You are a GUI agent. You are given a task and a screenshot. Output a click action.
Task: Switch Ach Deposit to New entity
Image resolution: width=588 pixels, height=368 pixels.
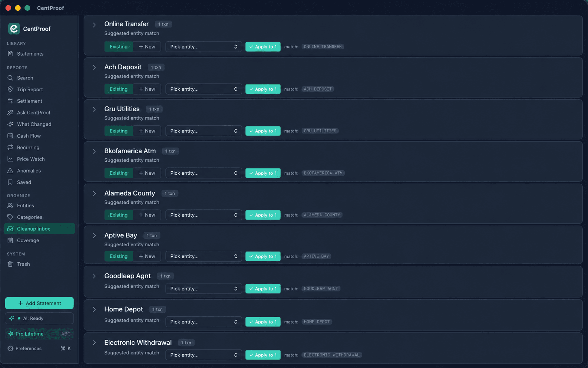147,89
